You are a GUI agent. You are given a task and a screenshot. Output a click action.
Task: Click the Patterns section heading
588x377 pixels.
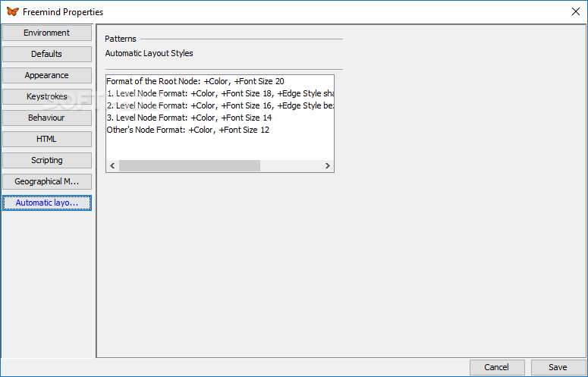[x=121, y=39]
